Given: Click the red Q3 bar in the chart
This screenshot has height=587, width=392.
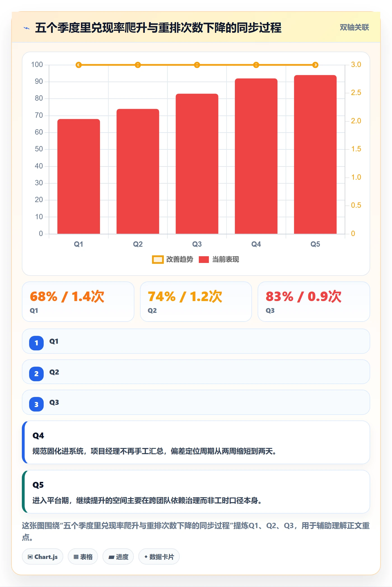Looking at the screenshot, I should point(197,164).
